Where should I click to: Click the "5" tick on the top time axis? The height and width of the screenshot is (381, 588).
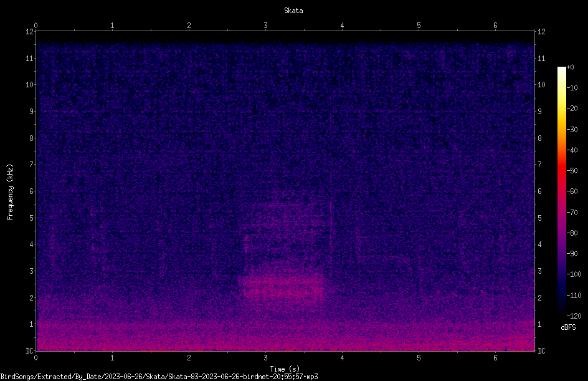pyautogui.click(x=419, y=26)
